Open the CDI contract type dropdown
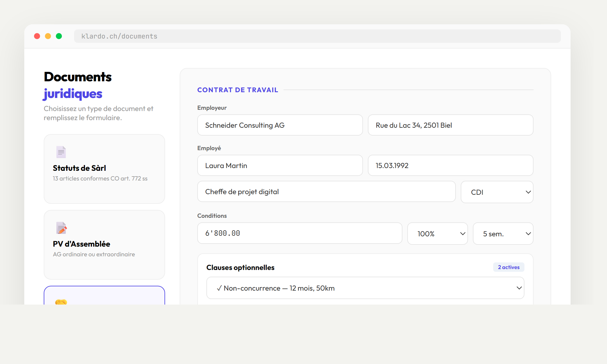Screen dimensions: 607x364 click(497, 192)
